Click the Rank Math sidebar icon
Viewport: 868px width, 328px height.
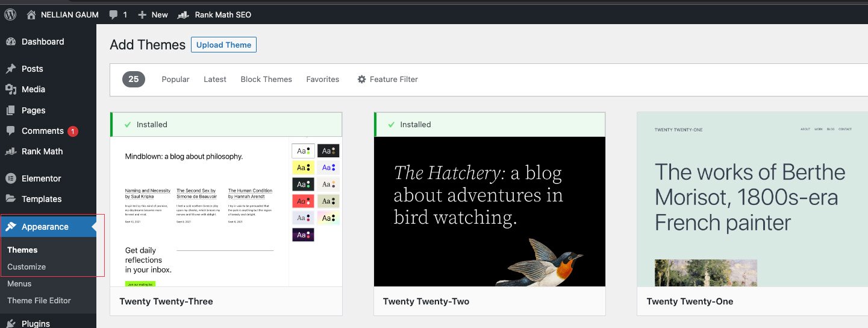click(11, 151)
